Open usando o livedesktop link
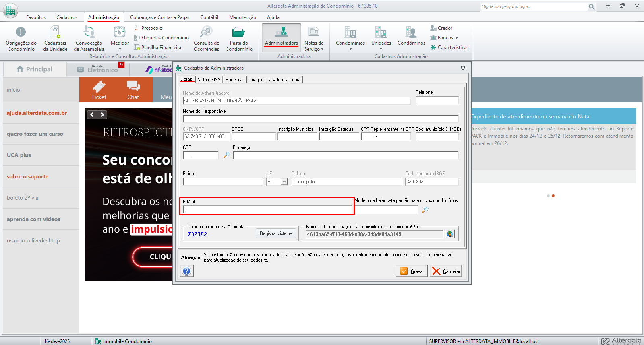The width and height of the screenshot is (644, 345). coord(33,240)
